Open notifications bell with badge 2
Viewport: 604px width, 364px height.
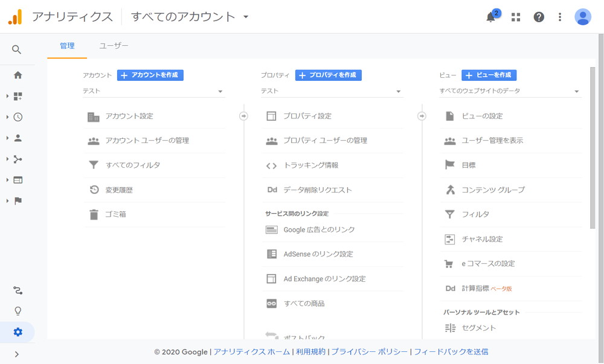pos(490,17)
